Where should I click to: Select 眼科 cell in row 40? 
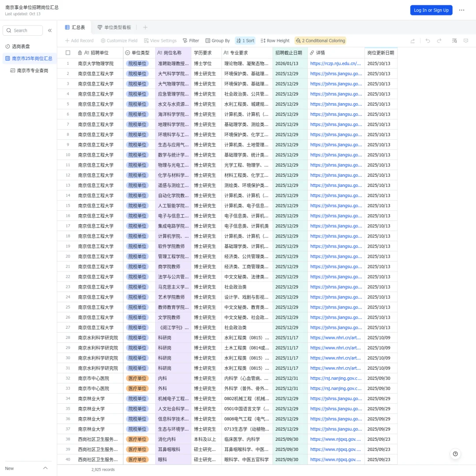tap(173, 459)
